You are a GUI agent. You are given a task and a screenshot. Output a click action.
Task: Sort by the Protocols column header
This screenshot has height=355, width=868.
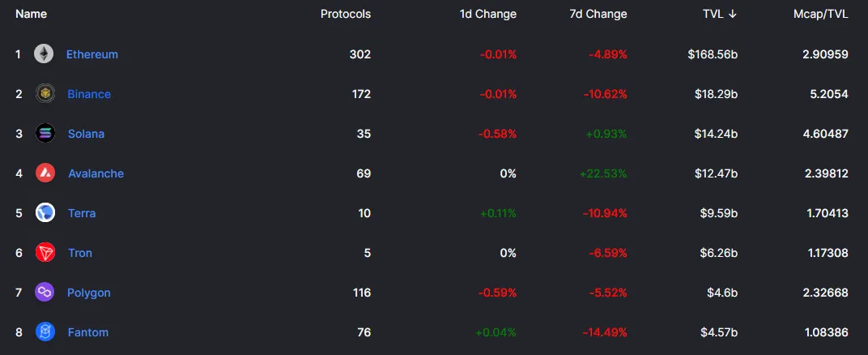pyautogui.click(x=346, y=15)
